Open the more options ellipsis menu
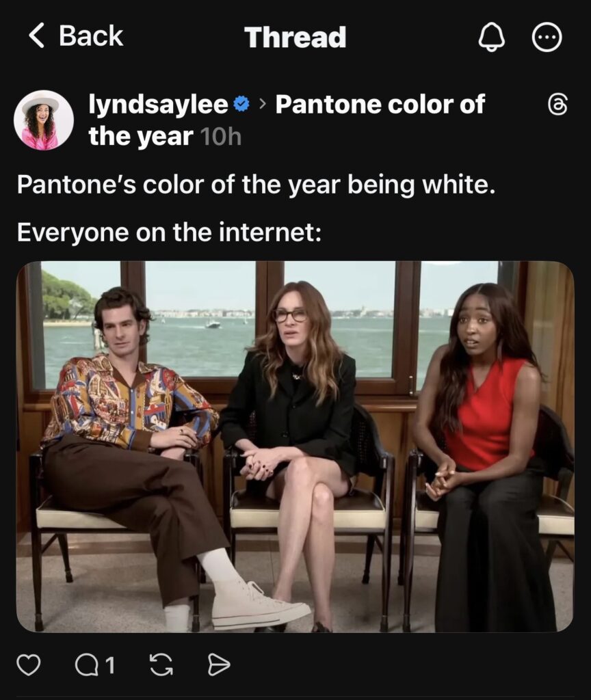Image resolution: width=591 pixels, height=700 pixels. (x=547, y=37)
